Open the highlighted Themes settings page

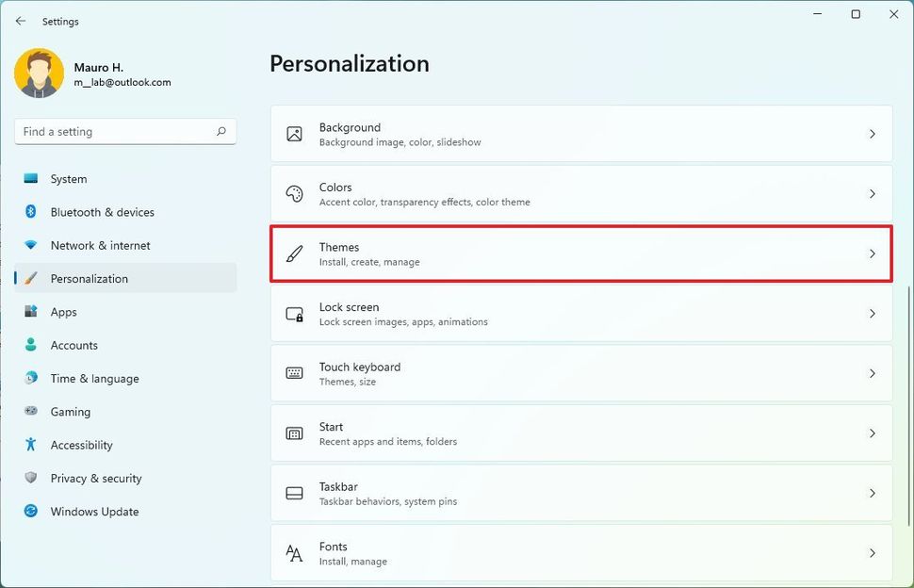coord(579,253)
